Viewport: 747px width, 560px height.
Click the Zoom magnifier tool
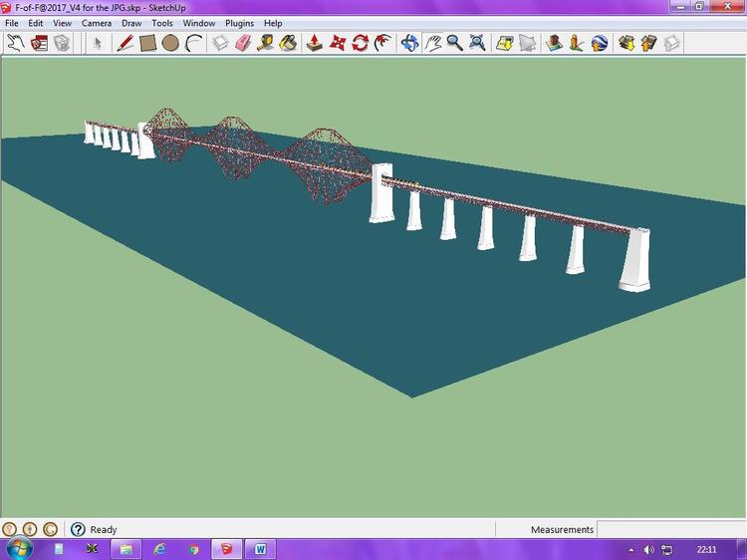click(454, 43)
